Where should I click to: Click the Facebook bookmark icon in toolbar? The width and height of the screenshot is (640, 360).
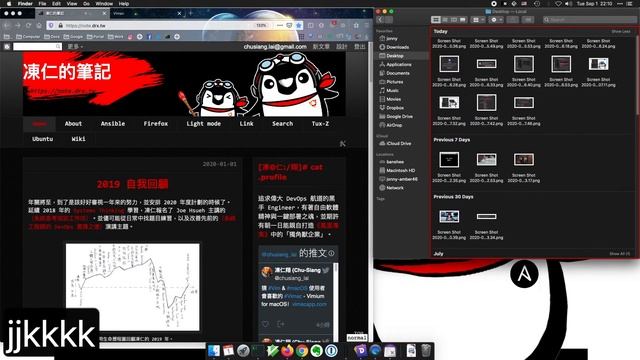coord(149,37)
